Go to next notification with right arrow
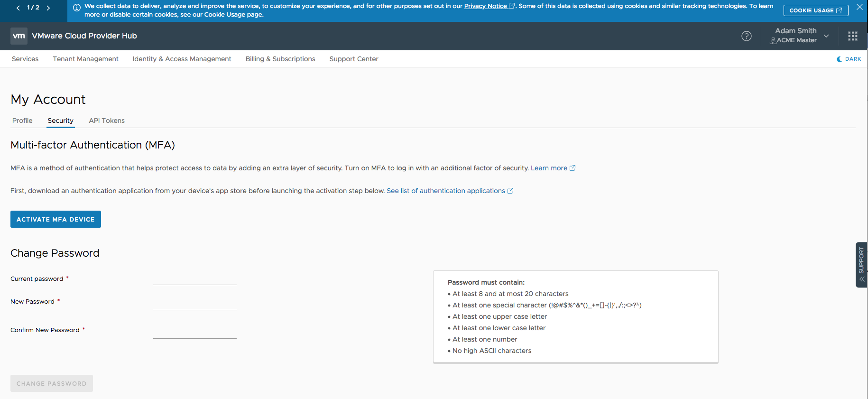The width and height of the screenshot is (868, 399). click(48, 8)
